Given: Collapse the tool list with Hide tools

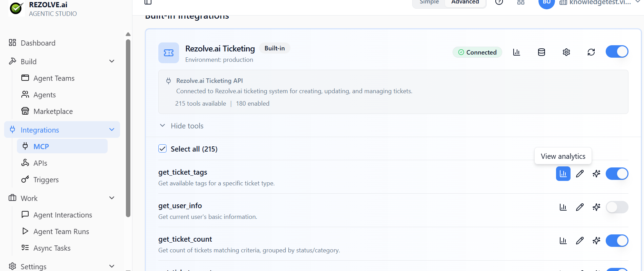Looking at the screenshot, I should click(181, 126).
